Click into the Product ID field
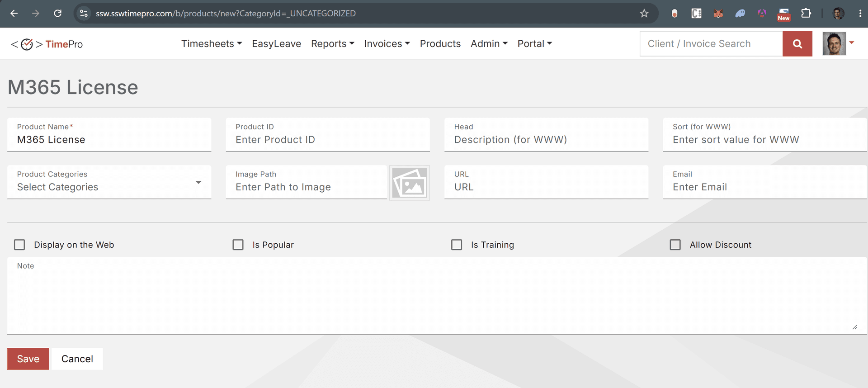Screen dimensions: 868x388 click(328, 135)
